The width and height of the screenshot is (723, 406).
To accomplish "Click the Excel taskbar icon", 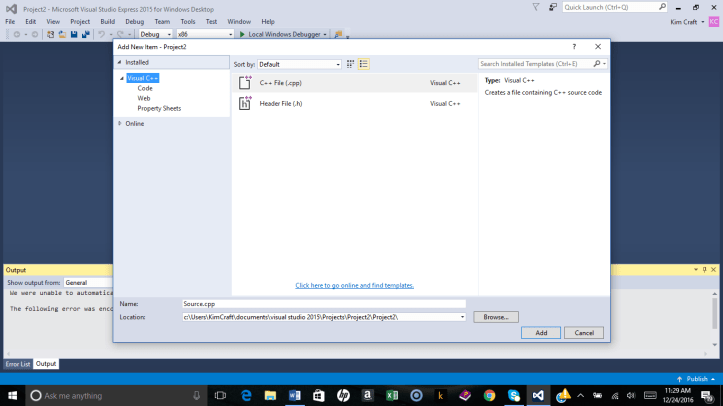I will point(392,395).
